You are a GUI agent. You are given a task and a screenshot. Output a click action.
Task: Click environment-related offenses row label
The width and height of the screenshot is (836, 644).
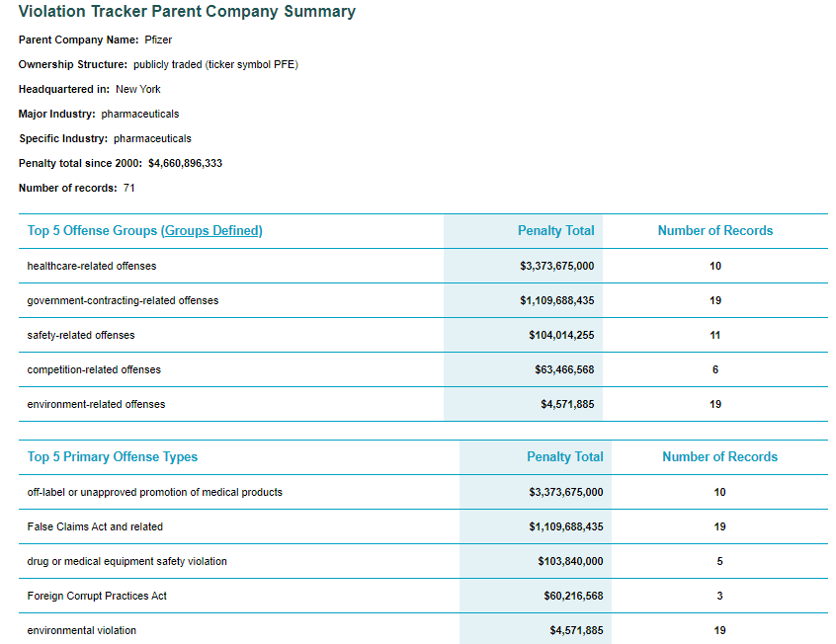[x=96, y=405]
